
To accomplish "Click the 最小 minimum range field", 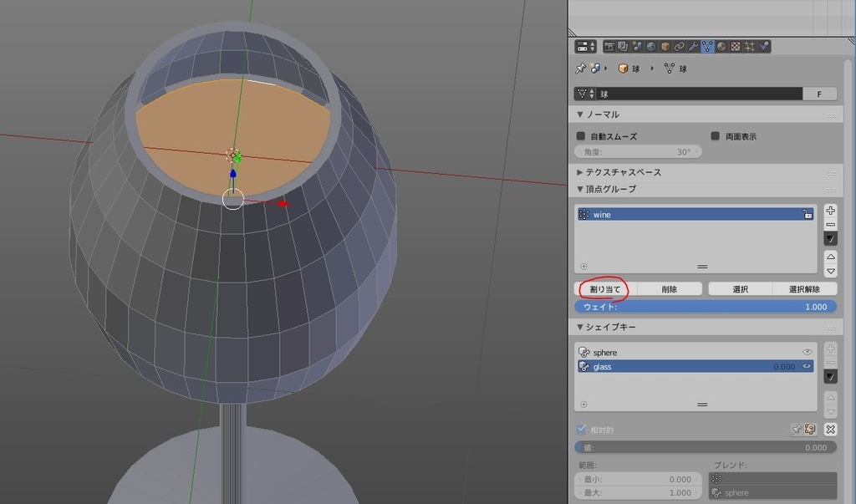I will pos(638,479).
